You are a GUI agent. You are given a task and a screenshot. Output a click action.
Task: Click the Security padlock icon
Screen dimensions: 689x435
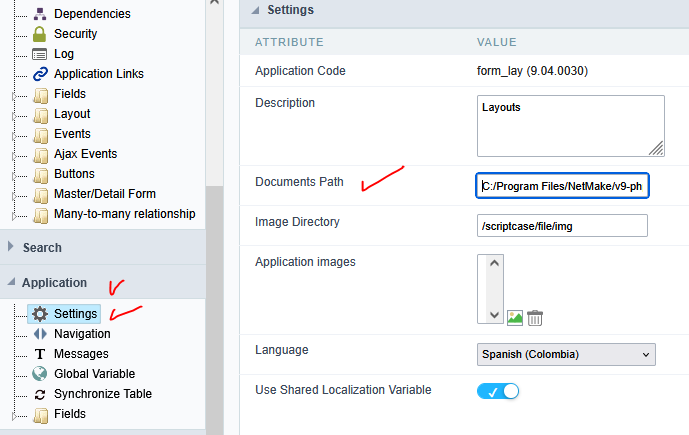click(x=40, y=34)
